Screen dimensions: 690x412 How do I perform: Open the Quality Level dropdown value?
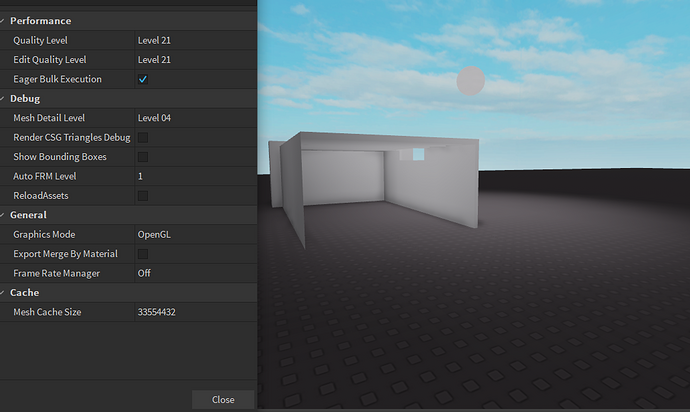pyautogui.click(x=196, y=40)
